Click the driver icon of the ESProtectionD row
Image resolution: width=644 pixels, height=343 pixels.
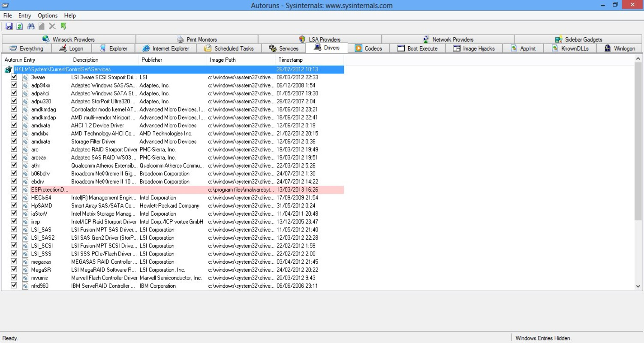[x=25, y=190]
